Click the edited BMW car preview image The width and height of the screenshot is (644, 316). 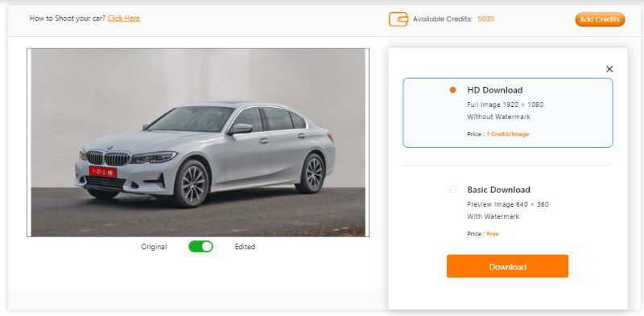click(198, 142)
